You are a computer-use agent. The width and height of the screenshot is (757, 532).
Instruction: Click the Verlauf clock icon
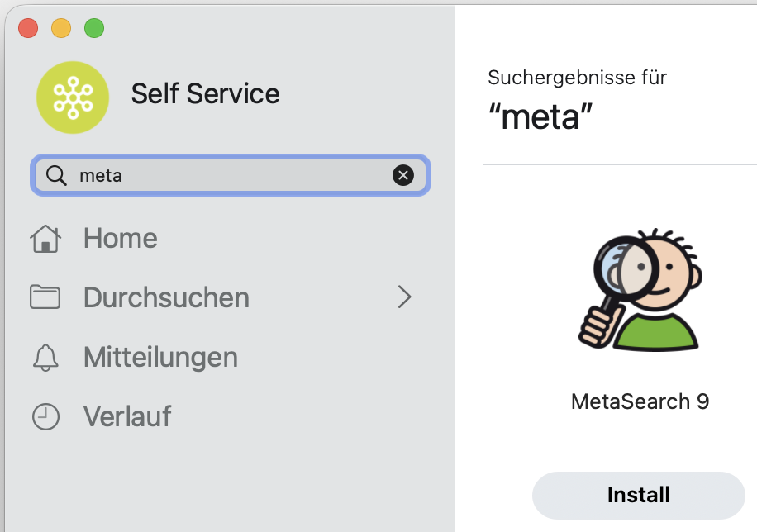tap(45, 416)
